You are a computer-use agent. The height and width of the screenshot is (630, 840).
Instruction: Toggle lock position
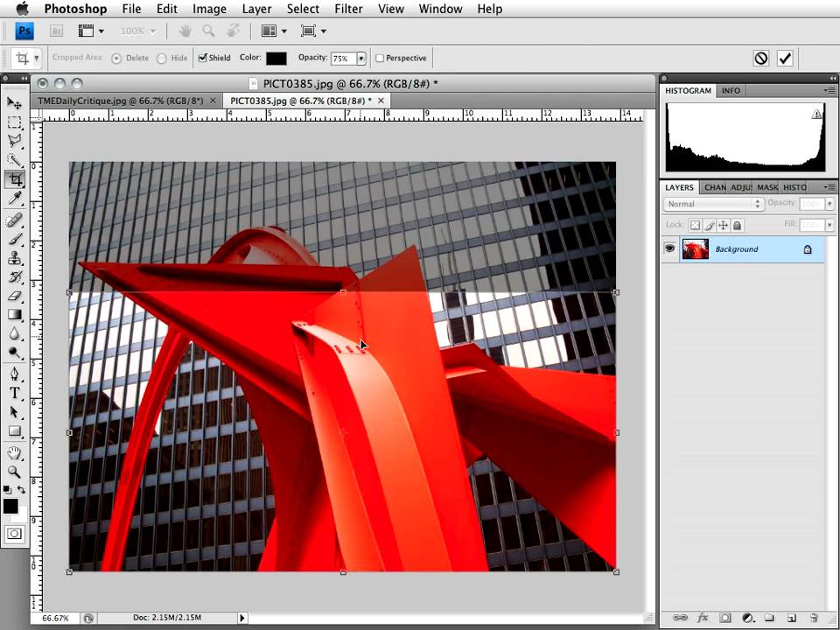[724, 225]
